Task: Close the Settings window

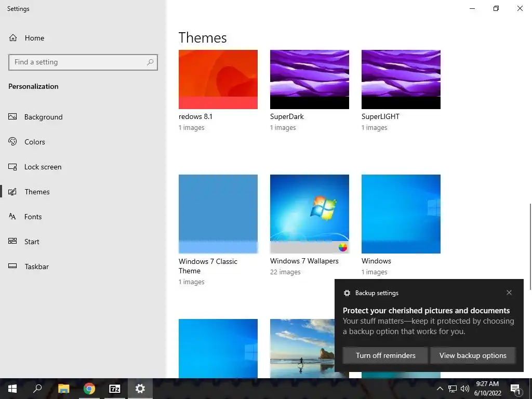Action: [520, 8]
